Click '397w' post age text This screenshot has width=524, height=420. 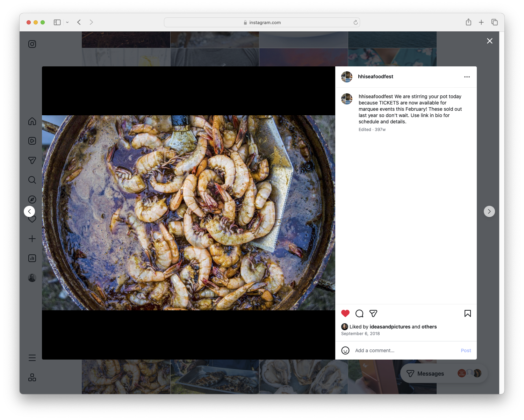[380, 130]
